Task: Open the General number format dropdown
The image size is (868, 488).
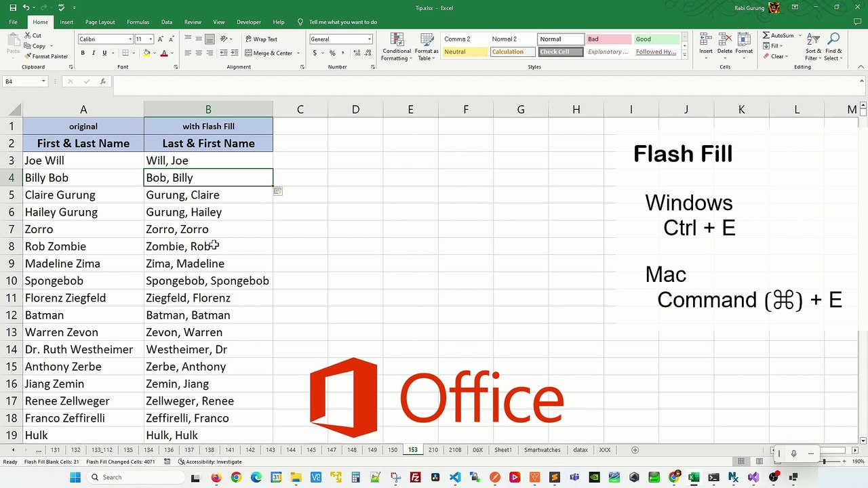Action: coord(369,39)
